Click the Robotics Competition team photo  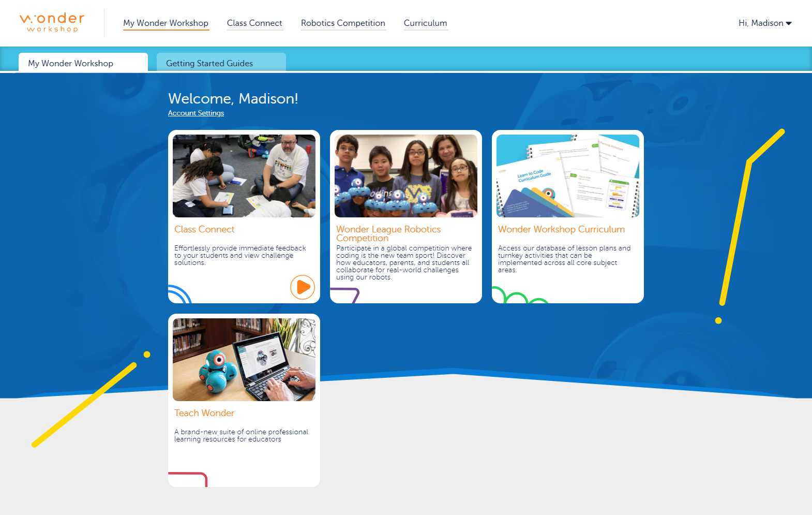point(406,176)
